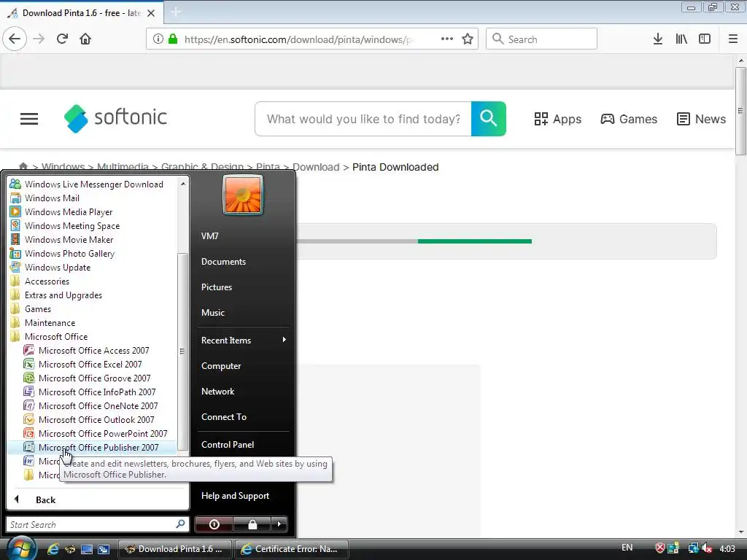Screen dimensions: 747x560
Task: Open Softonic Games section
Action: point(629,119)
